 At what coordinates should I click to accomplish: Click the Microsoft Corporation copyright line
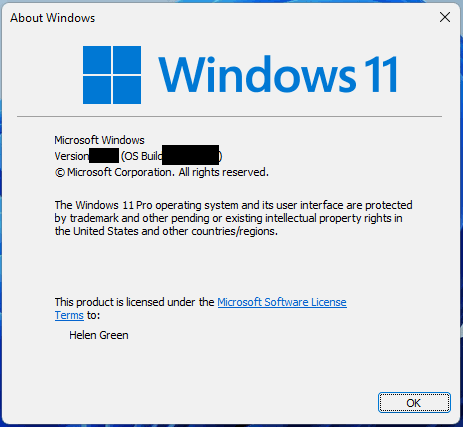[x=162, y=172]
